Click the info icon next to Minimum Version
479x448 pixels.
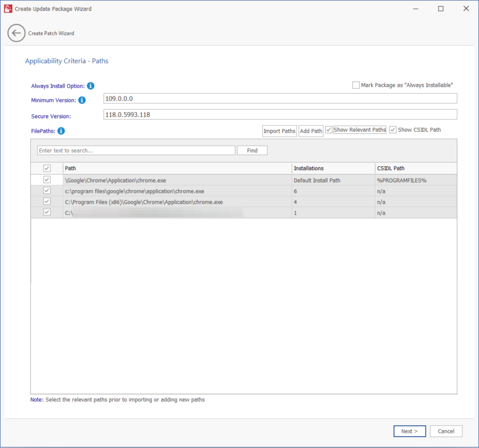pyautogui.click(x=82, y=100)
